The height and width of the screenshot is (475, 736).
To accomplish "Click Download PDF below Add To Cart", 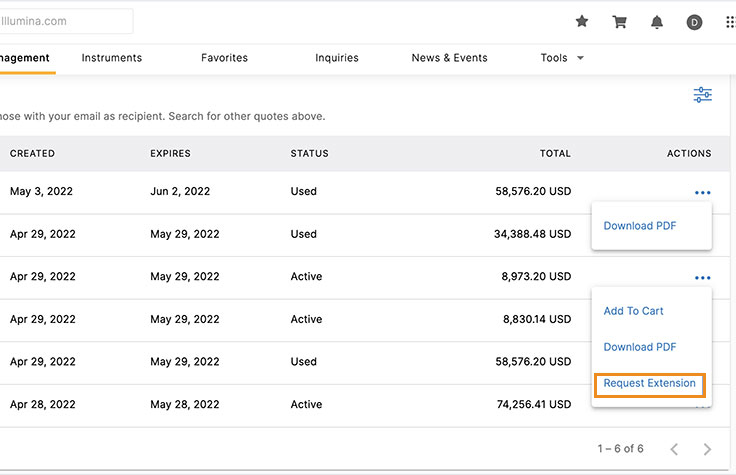I will point(640,347).
